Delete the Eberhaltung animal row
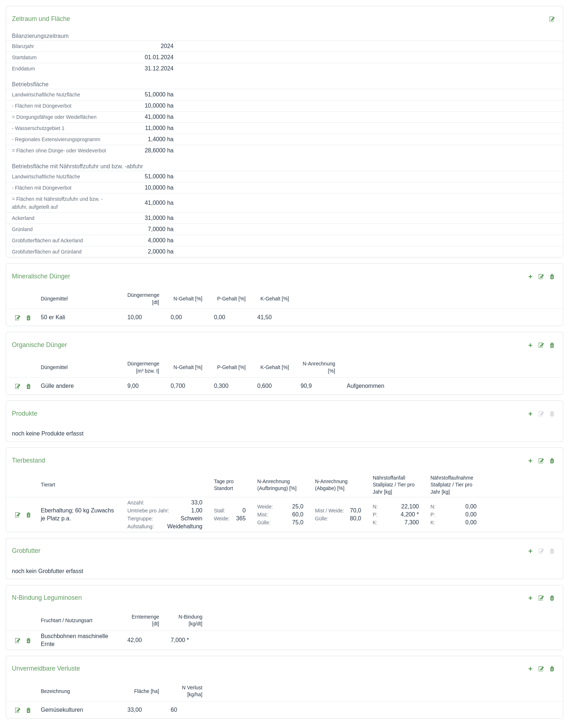Viewport: 569px width, 728px height. (x=29, y=515)
